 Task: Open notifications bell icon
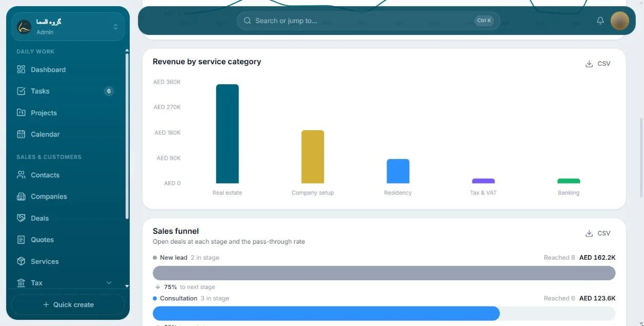point(600,21)
